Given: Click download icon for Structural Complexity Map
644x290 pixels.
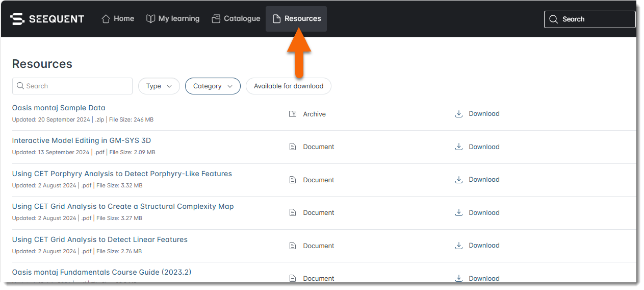Looking at the screenshot, I should click(x=459, y=213).
